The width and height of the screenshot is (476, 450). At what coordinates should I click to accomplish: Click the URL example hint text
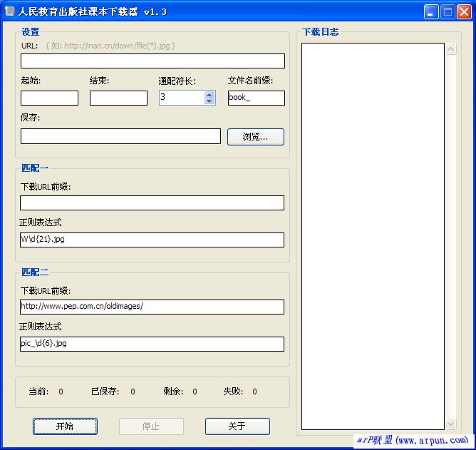[x=110, y=46]
